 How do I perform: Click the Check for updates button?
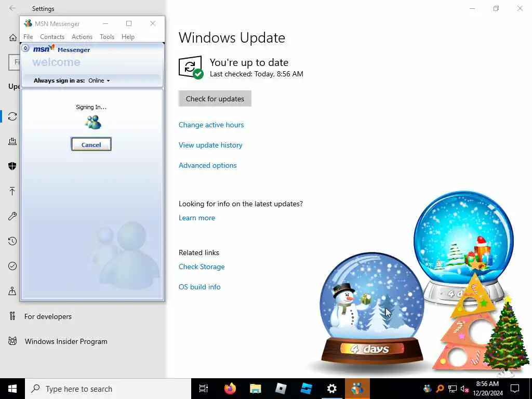coord(215,99)
